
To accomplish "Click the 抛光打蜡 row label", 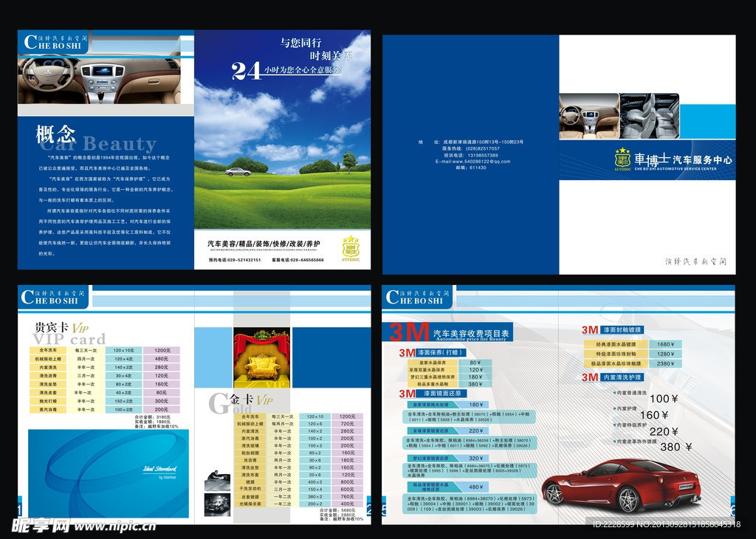I will 48,401.
